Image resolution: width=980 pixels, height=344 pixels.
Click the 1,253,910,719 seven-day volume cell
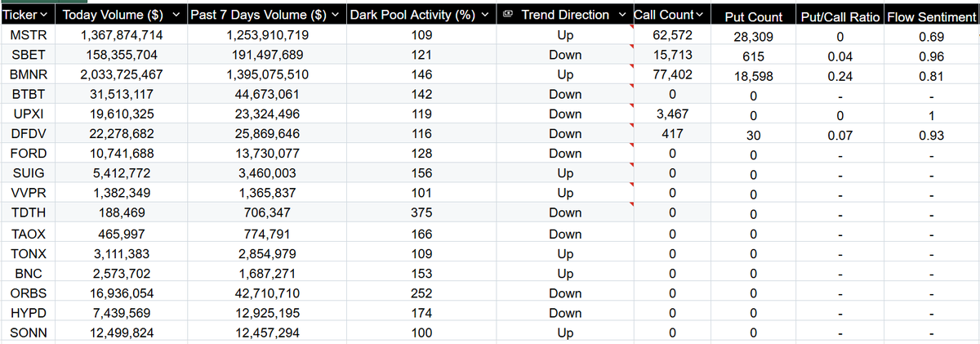pyautogui.click(x=267, y=35)
